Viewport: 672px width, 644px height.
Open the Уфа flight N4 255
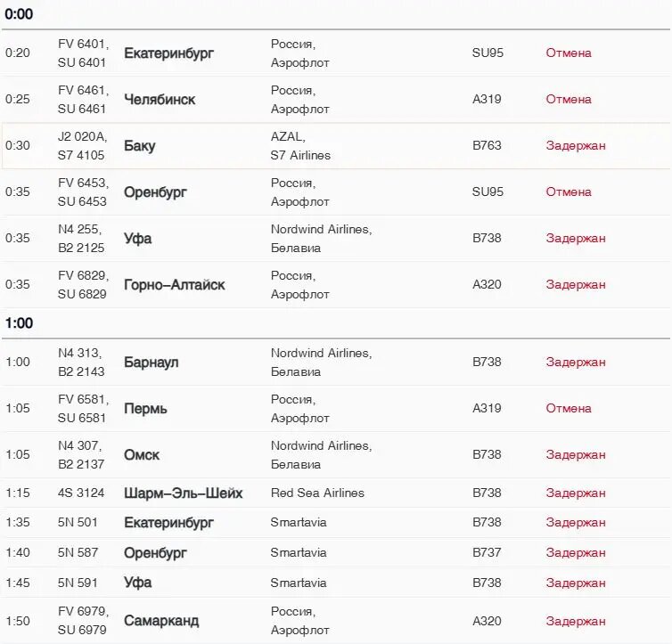(x=336, y=238)
